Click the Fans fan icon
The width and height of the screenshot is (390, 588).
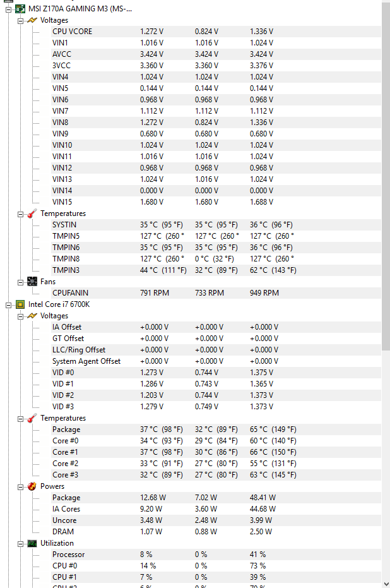[x=32, y=282]
